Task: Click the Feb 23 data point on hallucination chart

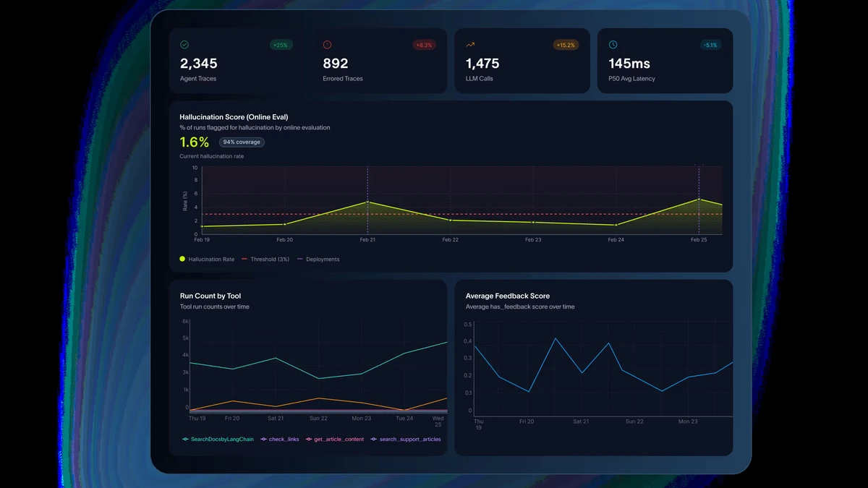Action: click(x=533, y=222)
